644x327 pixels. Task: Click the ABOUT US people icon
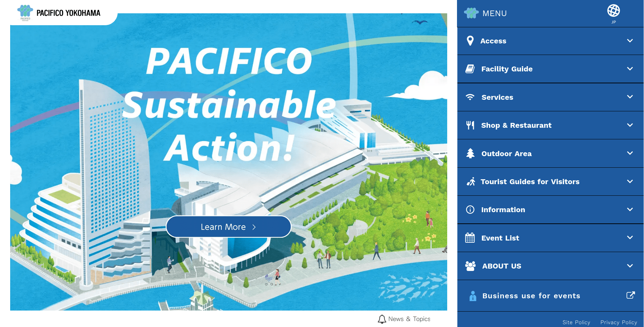(470, 266)
